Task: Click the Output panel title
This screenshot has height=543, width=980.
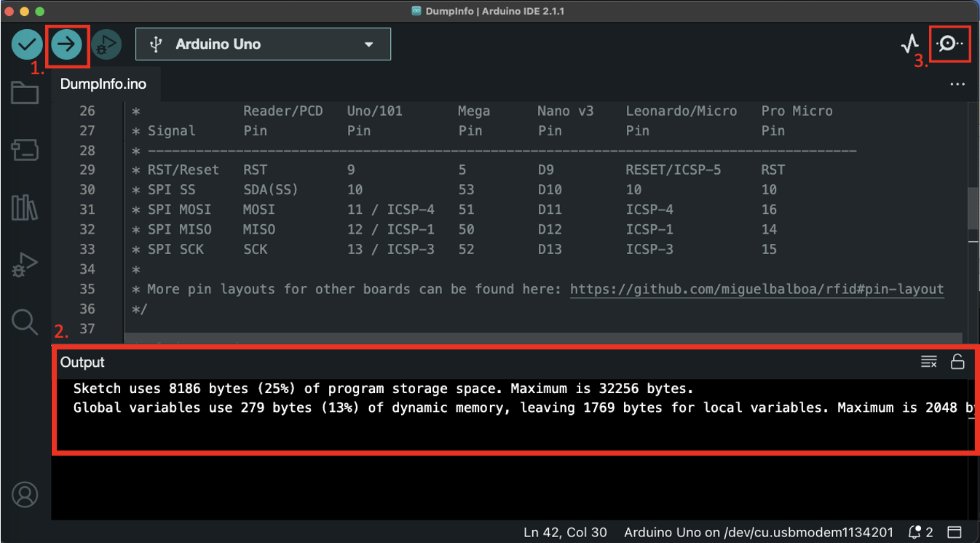Action: [82, 362]
